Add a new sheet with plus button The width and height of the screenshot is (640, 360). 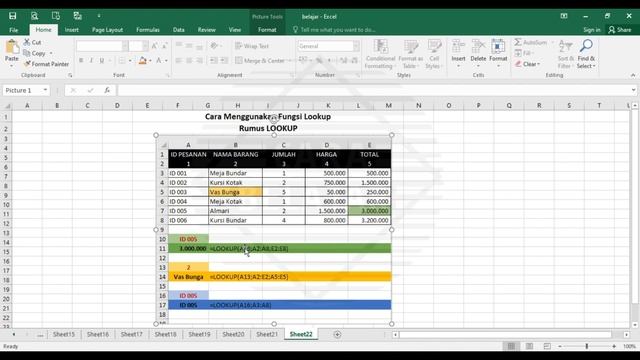pyautogui.click(x=337, y=334)
